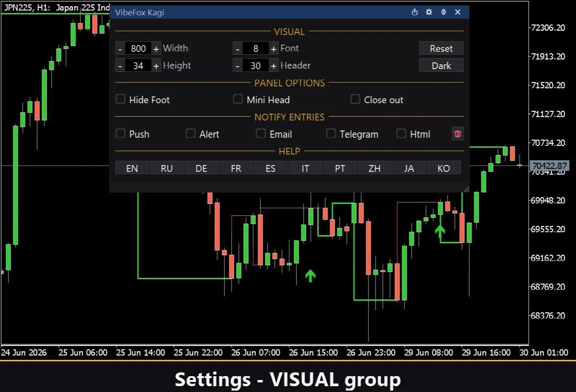Click the power icon in VibeFox Kagi header
This screenshot has width=576, height=392.
point(415,12)
